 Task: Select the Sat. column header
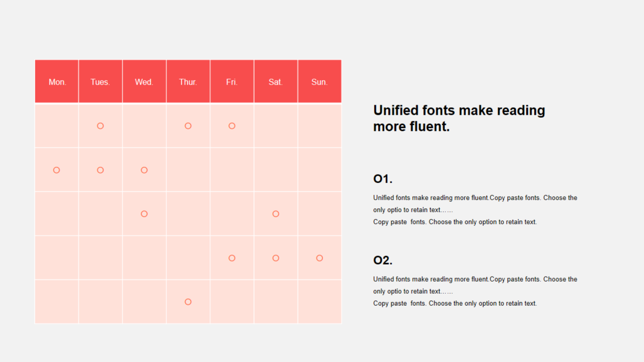coord(276,81)
